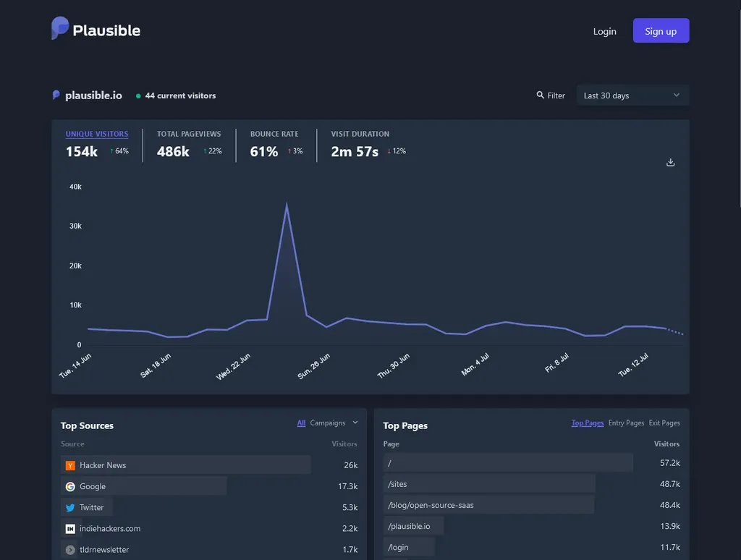This screenshot has height=560, width=741.
Task: Filter by Hacker News source
Action: pos(103,465)
